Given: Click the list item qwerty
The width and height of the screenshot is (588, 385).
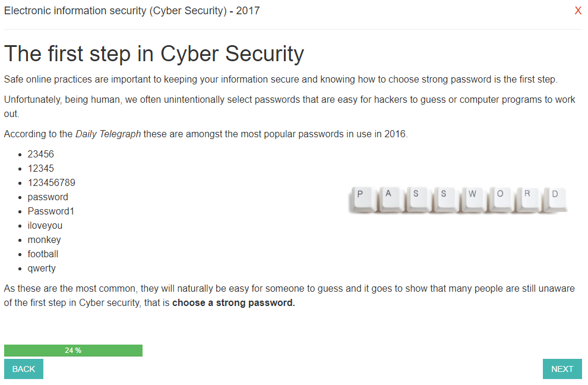Looking at the screenshot, I should 42,269.
